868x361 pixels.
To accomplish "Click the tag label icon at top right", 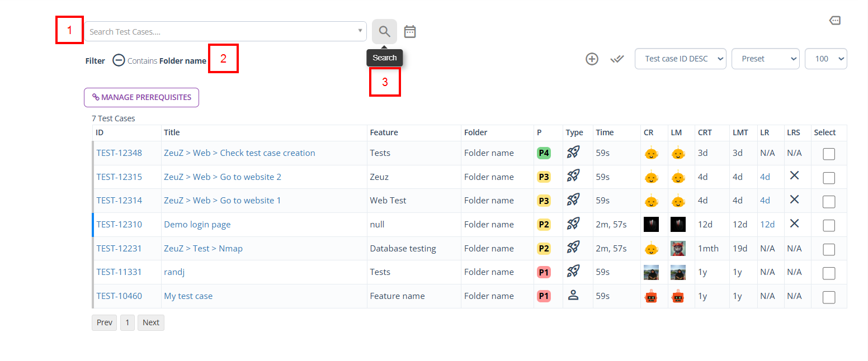I will click(834, 21).
